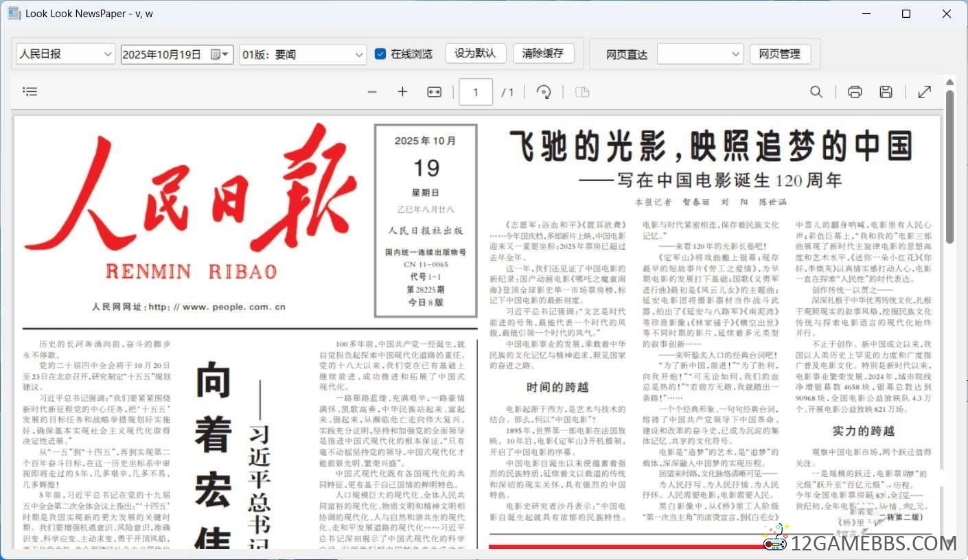Click the page view layout icon
Image resolution: width=968 pixels, height=560 pixels.
click(x=582, y=92)
